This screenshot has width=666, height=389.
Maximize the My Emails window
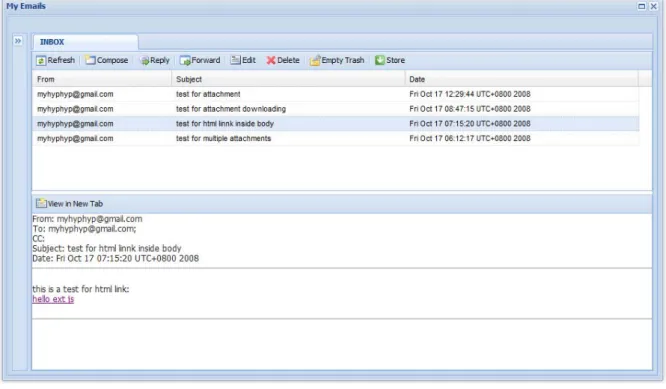coord(641,6)
